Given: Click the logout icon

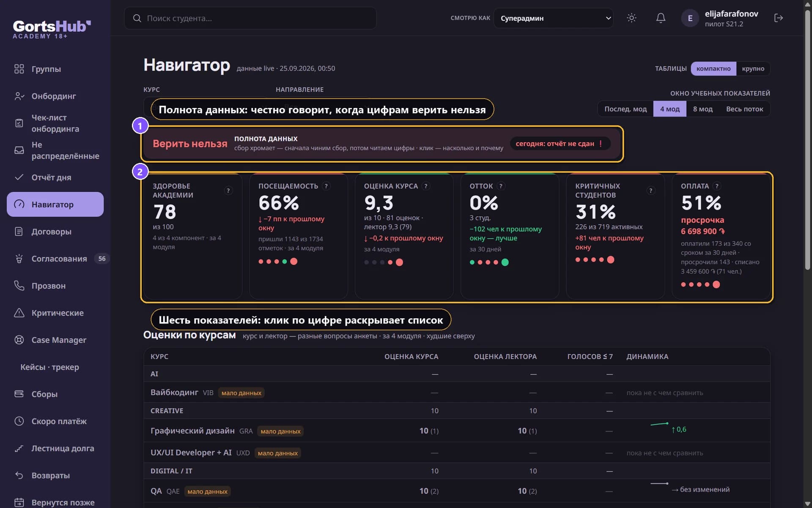Looking at the screenshot, I should [779, 18].
